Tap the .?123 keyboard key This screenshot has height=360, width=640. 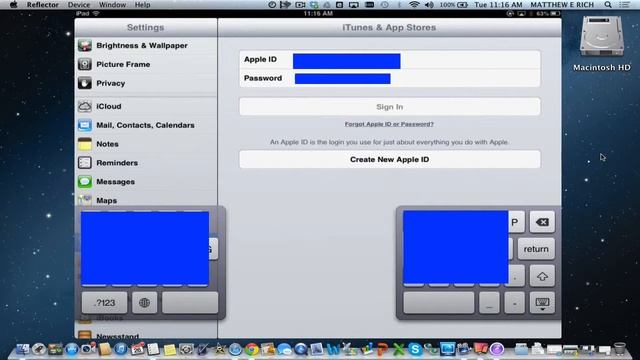coord(104,303)
